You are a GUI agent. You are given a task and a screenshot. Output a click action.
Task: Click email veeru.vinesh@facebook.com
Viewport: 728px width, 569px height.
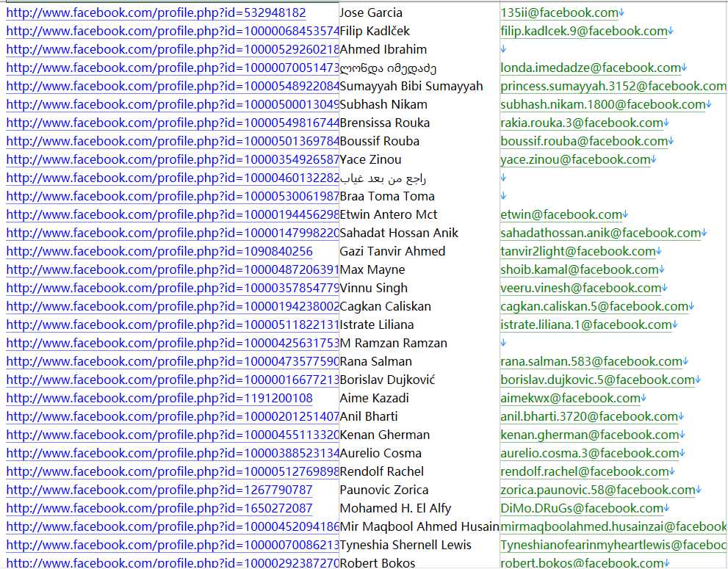tap(581, 289)
